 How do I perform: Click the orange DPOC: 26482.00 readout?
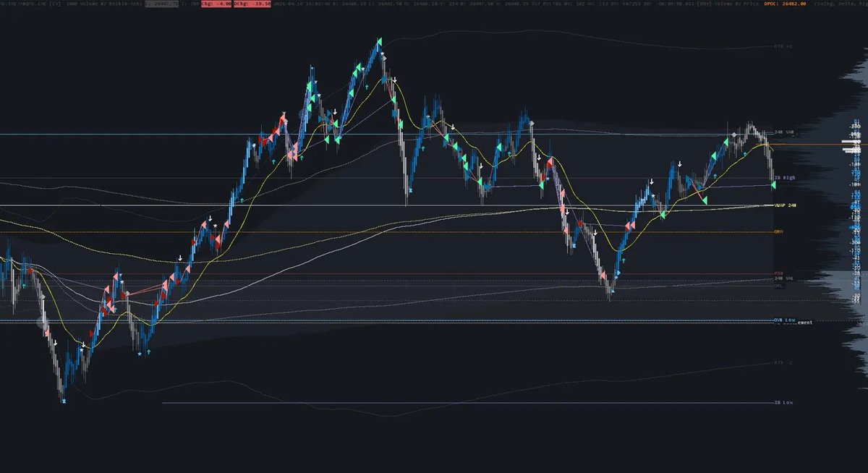pos(784,4)
